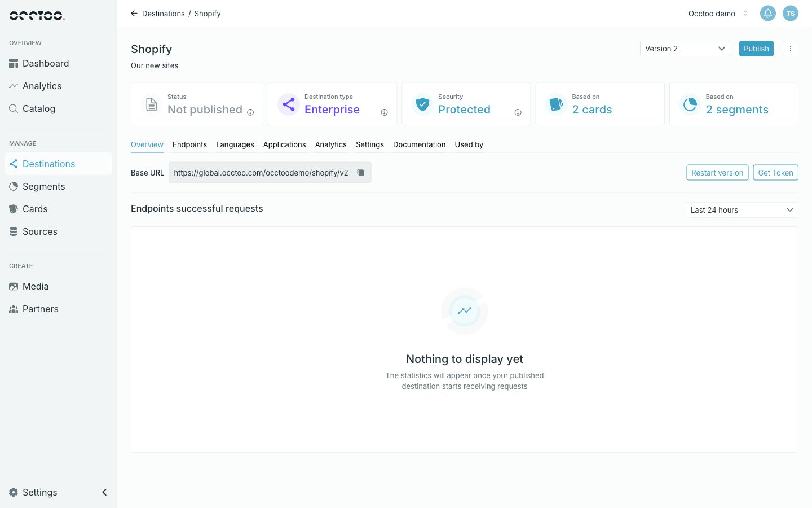Screen dimensions: 812x508
Task: Switch to the Applications tab
Action: click(x=285, y=145)
